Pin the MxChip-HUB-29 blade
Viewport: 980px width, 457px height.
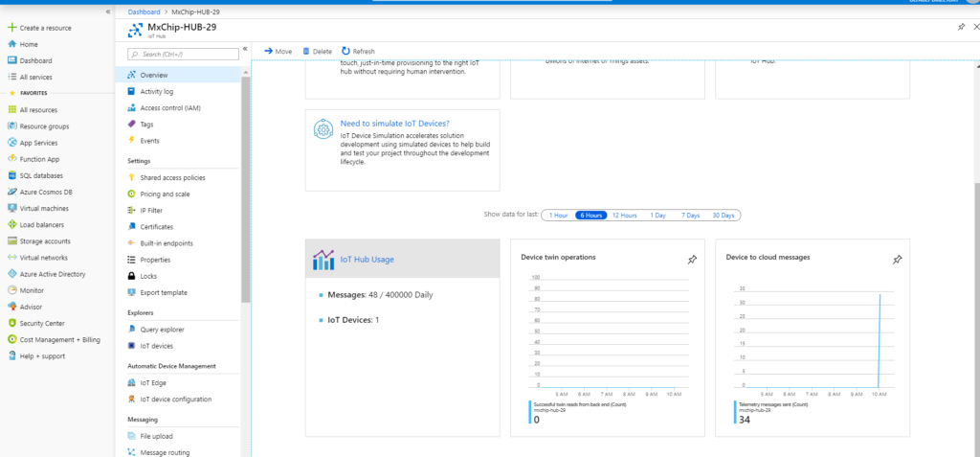coord(961,28)
